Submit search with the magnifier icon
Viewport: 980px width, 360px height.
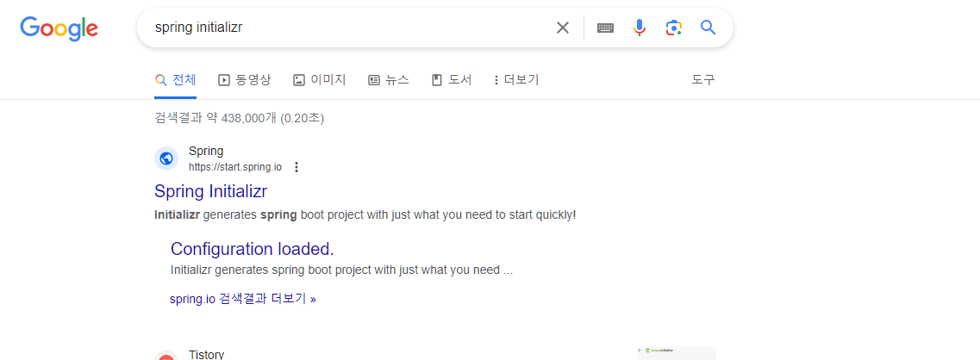point(708,28)
